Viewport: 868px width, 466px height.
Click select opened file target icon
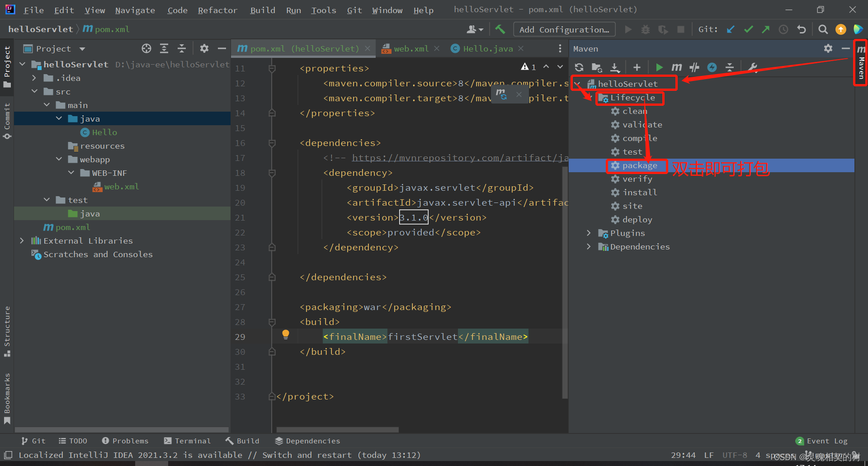146,48
